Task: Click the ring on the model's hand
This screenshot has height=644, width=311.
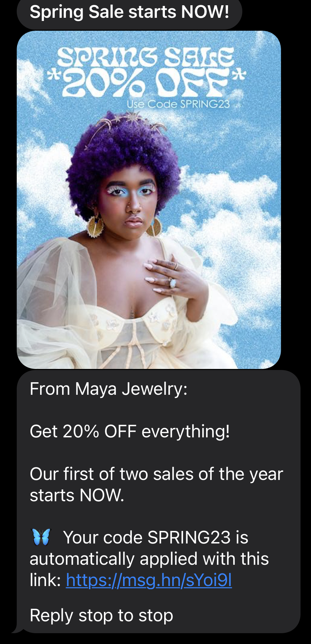Action: (x=173, y=281)
